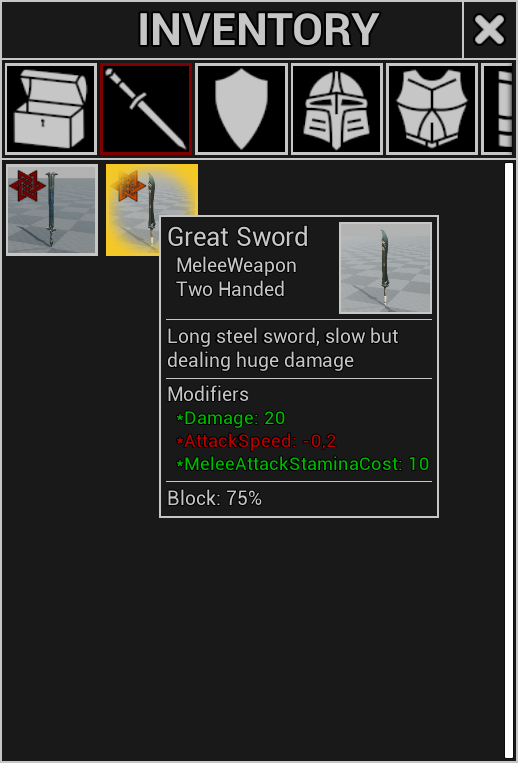Click the orange star emblem on Great Sword slot
Image resolution: width=518 pixels, height=763 pixels.
click(x=128, y=185)
